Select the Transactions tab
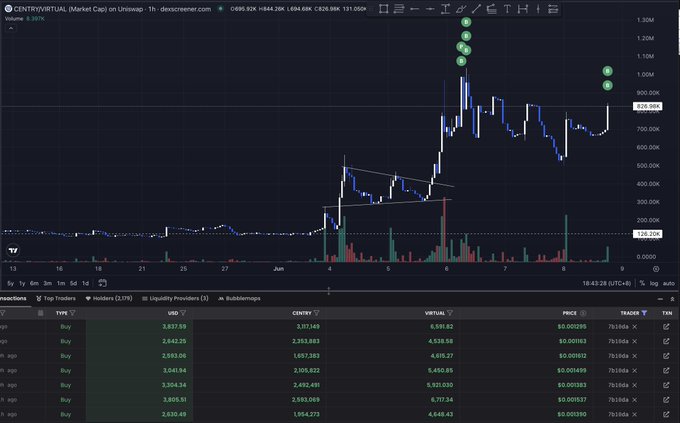The height and width of the screenshot is (423, 680). coord(12,298)
